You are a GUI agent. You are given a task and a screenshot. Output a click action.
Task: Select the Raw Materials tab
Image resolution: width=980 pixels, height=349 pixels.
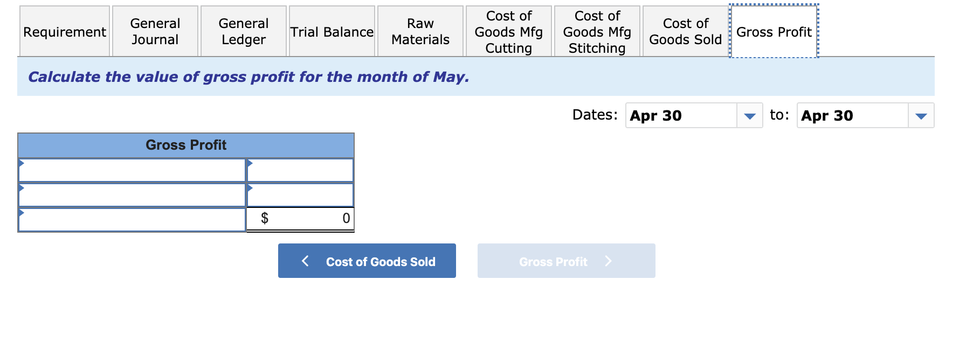click(420, 31)
